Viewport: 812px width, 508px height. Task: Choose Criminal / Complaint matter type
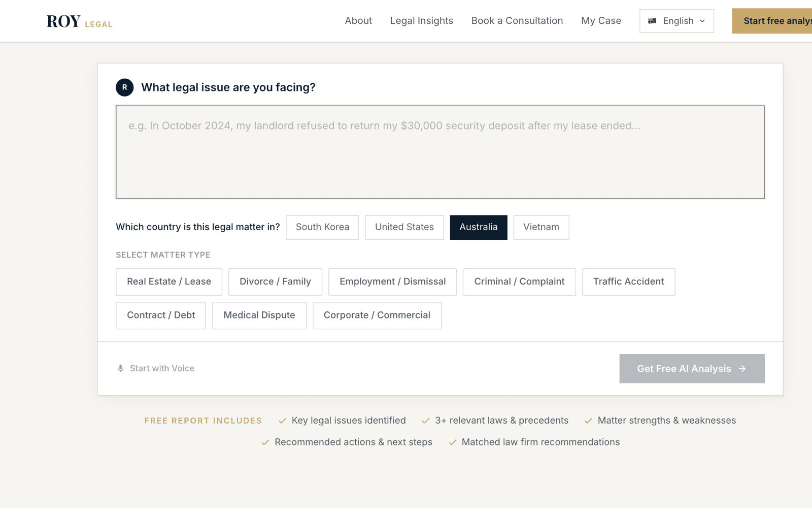coord(519,282)
